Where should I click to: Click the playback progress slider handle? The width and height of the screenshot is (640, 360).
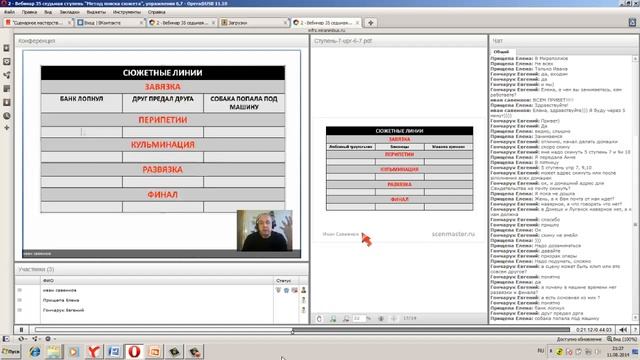(x=292, y=331)
